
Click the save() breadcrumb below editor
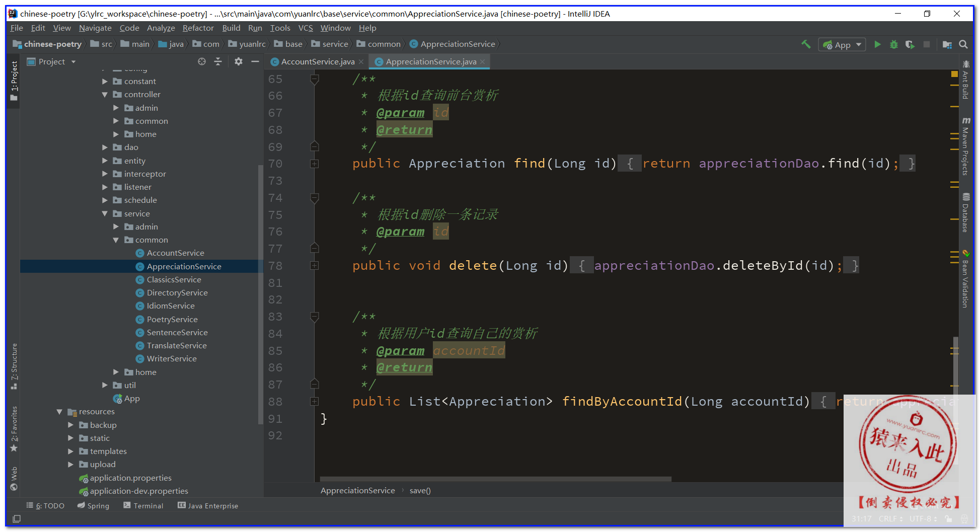tap(420, 491)
